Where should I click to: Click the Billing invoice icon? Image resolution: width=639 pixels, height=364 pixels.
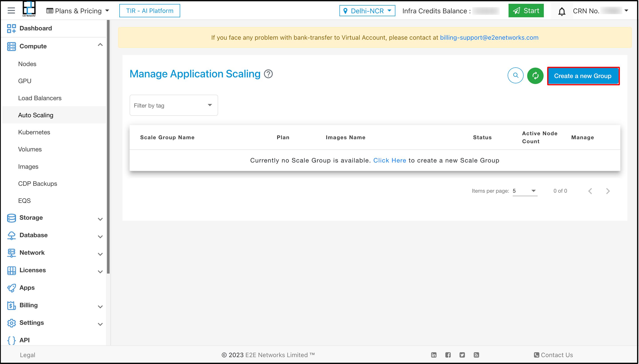[12, 305]
